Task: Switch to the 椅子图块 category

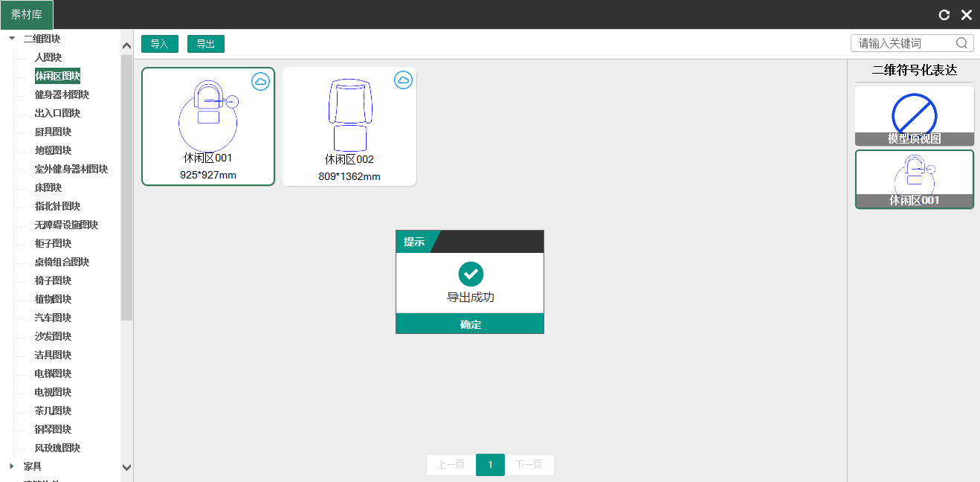Action: [52, 280]
